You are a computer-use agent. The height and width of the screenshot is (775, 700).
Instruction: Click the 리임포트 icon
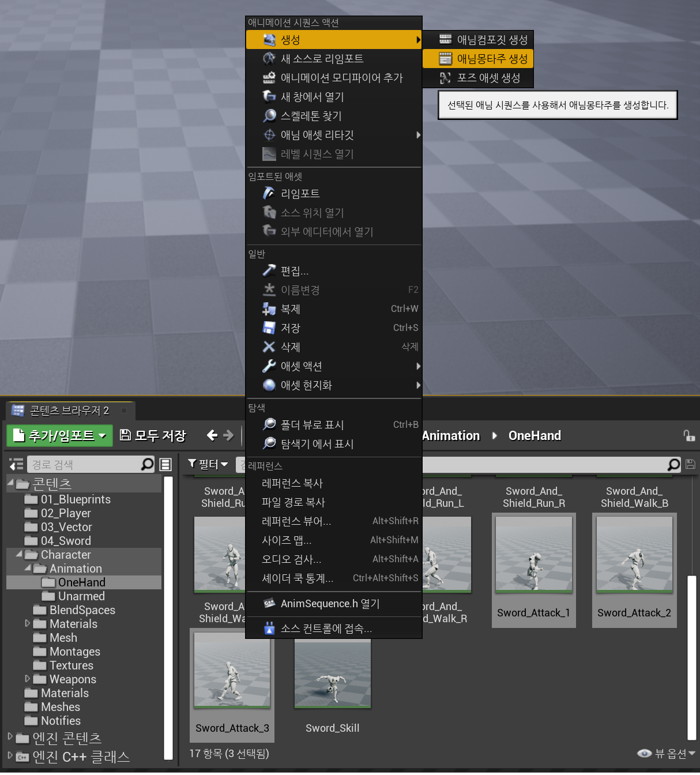click(269, 194)
